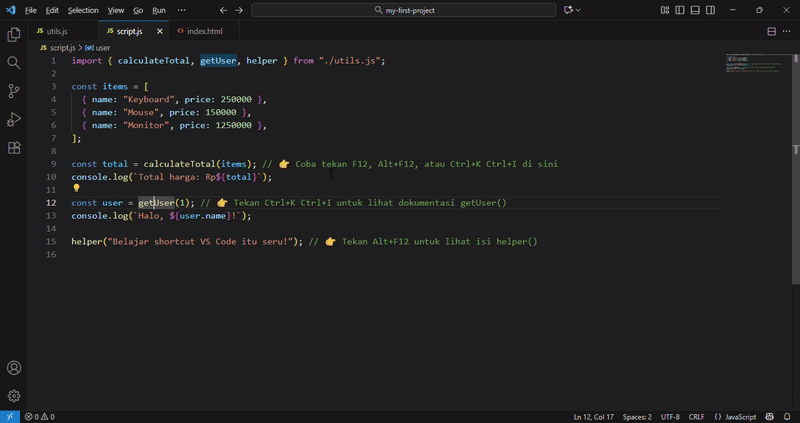Click the lightbulb code action icon
The height and width of the screenshot is (423, 800).
(76, 188)
